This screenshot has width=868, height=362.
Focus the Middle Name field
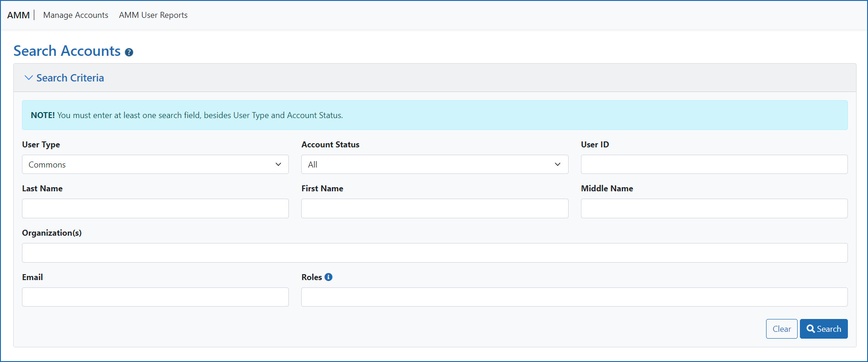point(714,208)
